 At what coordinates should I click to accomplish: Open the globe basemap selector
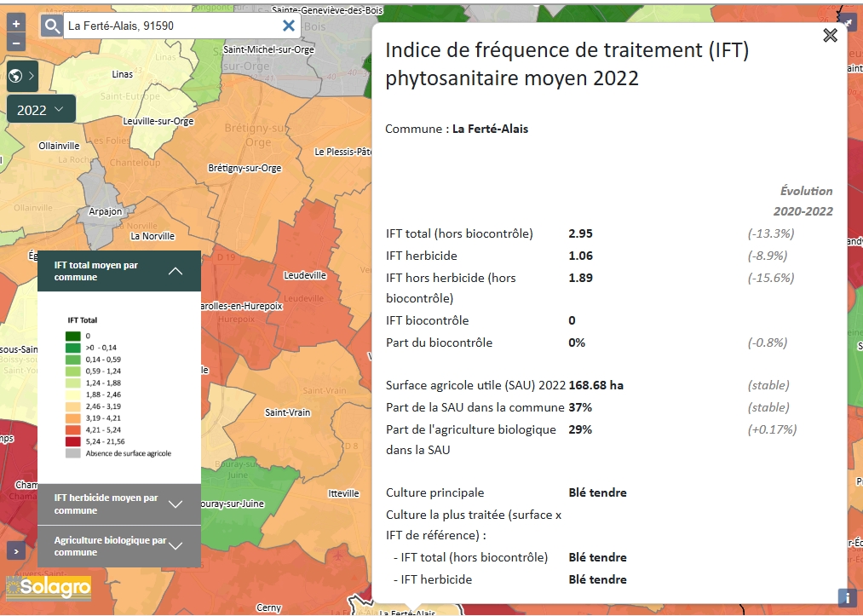[21, 76]
